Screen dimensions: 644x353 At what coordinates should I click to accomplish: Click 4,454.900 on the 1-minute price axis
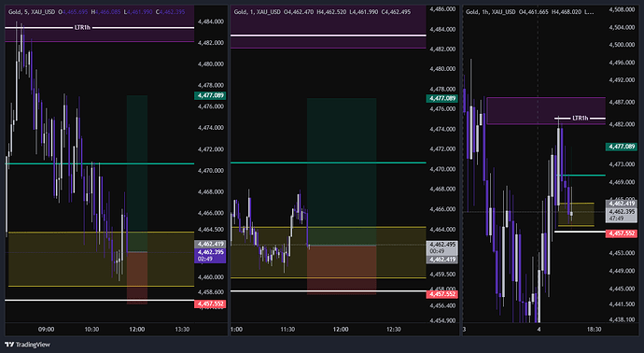click(x=442, y=320)
